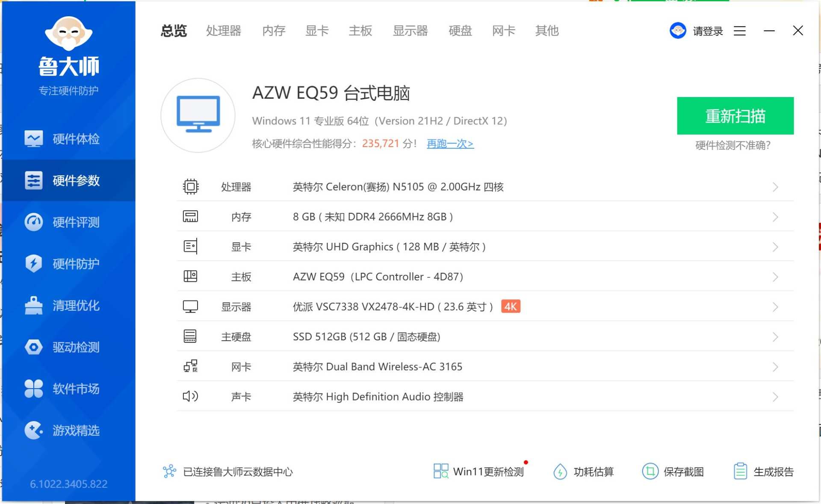
Task: Switch to the 主板 tab
Action: pos(360,30)
